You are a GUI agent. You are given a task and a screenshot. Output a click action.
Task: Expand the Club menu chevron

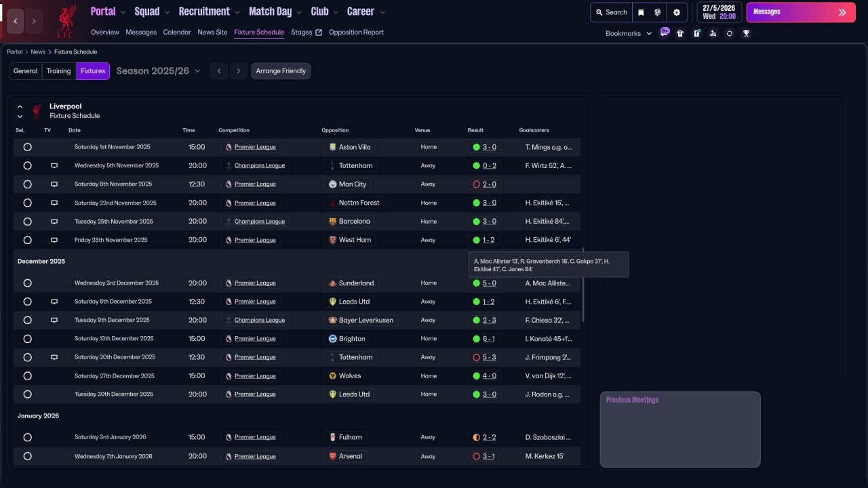click(x=336, y=12)
